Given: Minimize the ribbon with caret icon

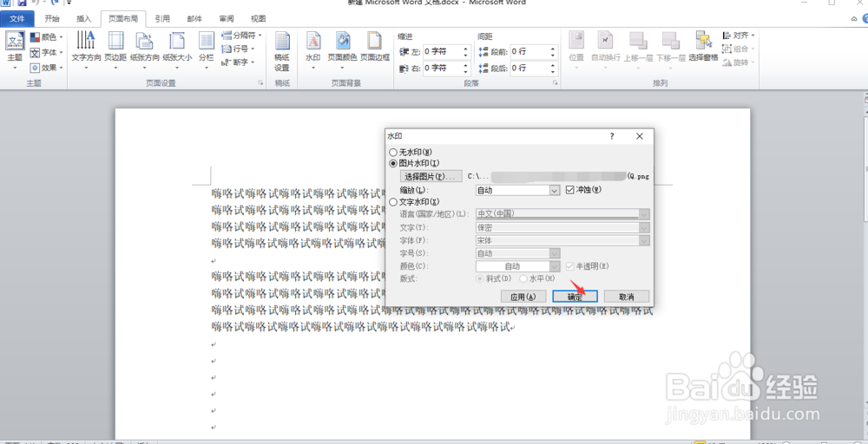Looking at the screenshot, I should [854, 19].
